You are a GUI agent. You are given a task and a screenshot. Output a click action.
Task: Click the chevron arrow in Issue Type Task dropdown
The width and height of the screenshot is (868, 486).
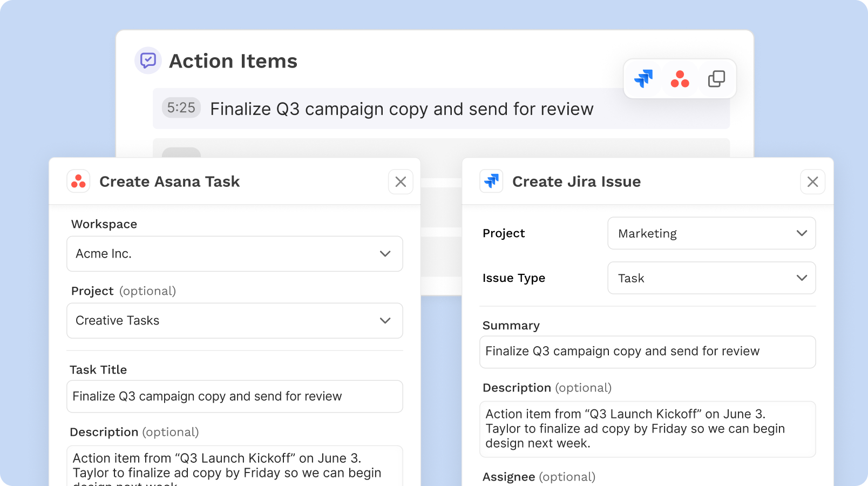(802, 278)
